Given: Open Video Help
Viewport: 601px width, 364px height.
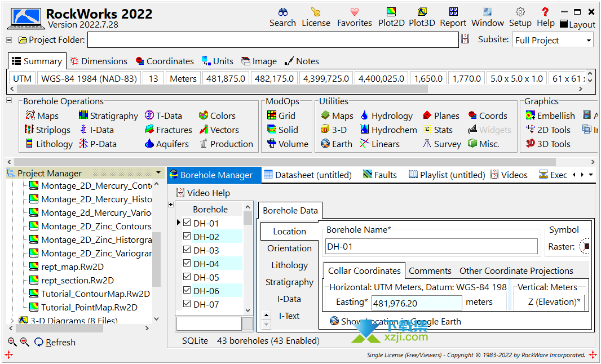Looking at the screenshot, I should [x=203, y=193].
